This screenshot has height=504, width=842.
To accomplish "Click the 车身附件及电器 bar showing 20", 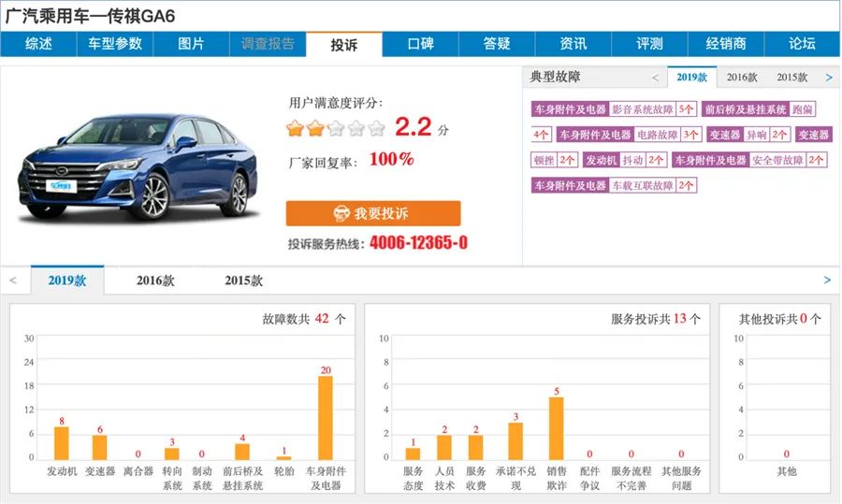I will click(326, 417).
